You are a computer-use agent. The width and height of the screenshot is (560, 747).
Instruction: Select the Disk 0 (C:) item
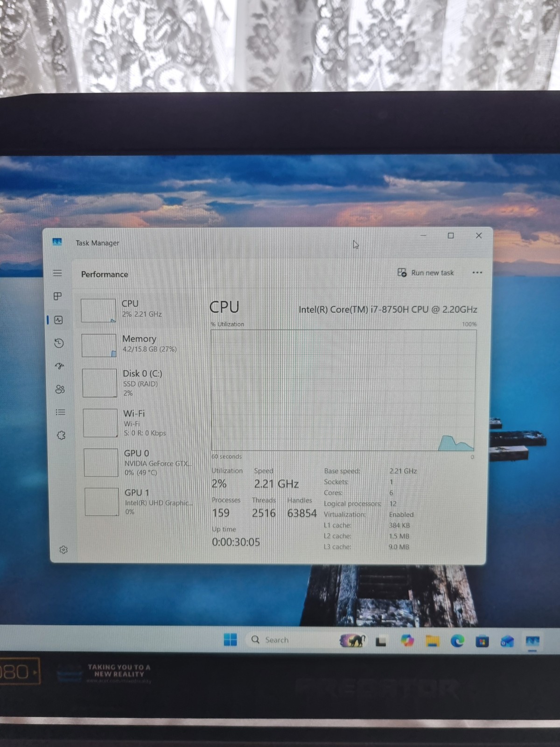139,383
